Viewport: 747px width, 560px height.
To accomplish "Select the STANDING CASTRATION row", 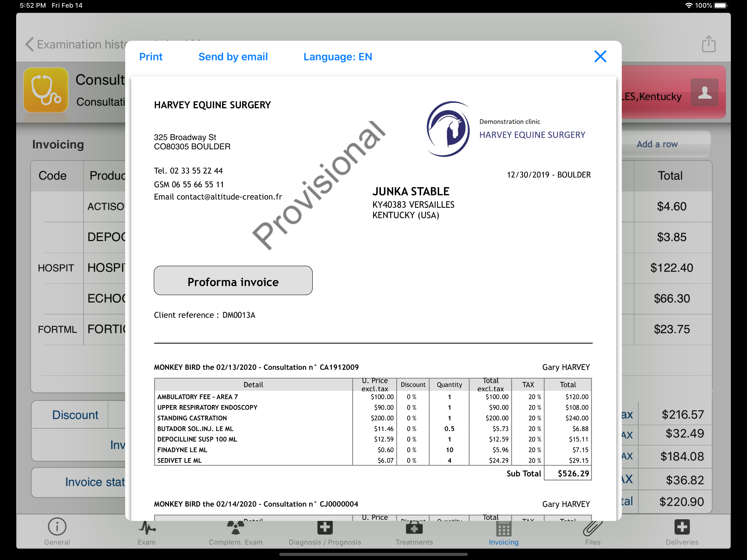I will pos(373,418).
